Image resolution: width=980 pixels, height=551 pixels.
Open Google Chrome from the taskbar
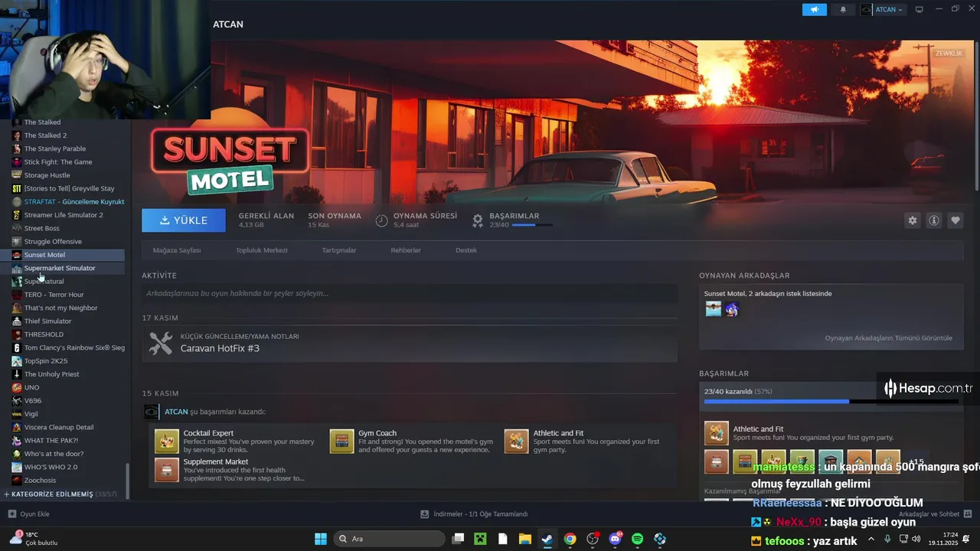(x=570, y=539)
